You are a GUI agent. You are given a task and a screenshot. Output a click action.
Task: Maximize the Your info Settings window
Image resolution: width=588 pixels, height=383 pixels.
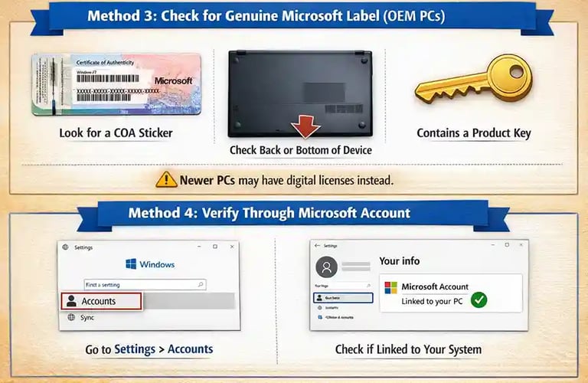point(507,244)
